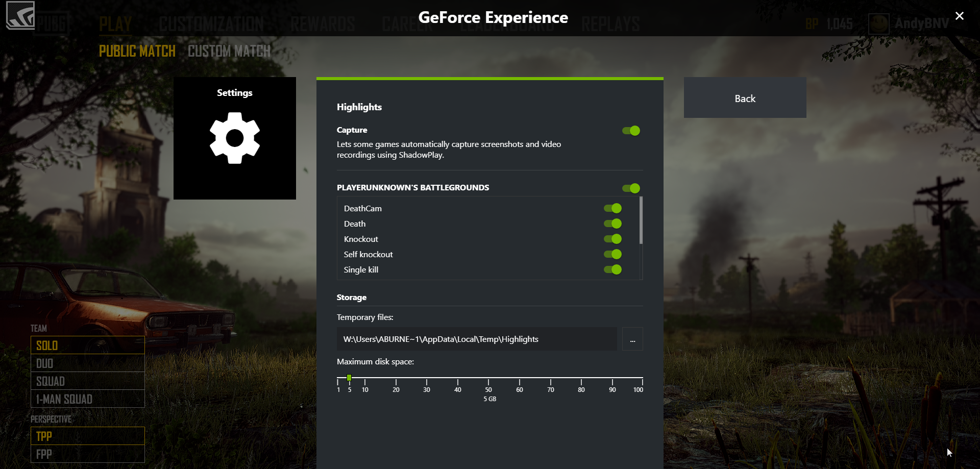Disable the Death highlight toggle
980x469 pixels.
click(612, 224)
